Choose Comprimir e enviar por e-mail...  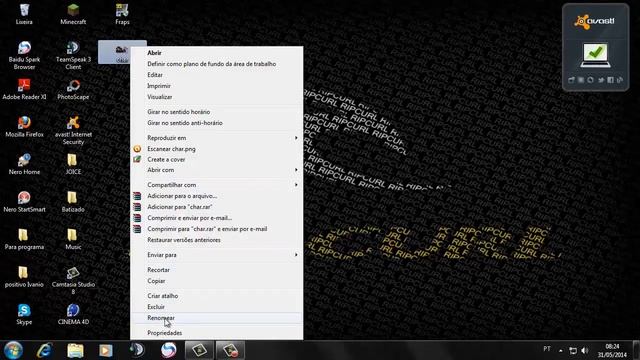(217, 218)
